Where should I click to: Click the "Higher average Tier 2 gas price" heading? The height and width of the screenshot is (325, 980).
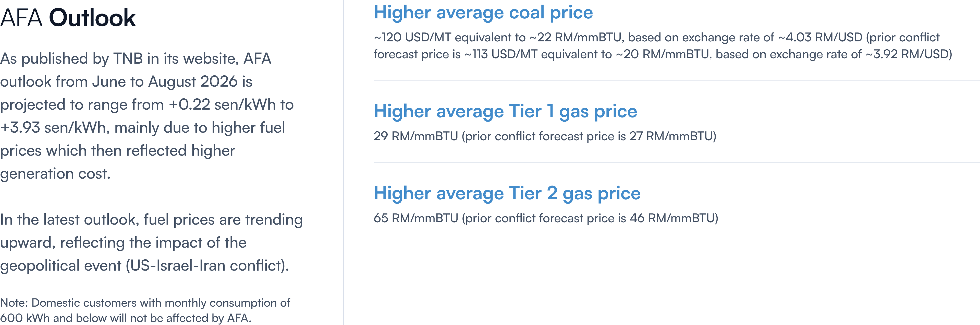(x=507, y=193)
